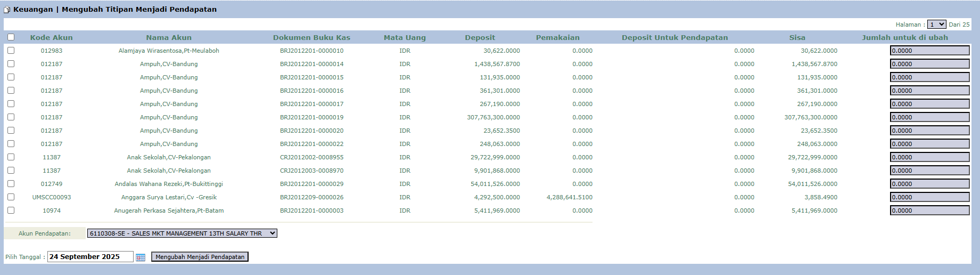This screenshot has height=275, width=980.
Task: Click the Dokumen Buku Kas column header
Action: pos(311,38)
